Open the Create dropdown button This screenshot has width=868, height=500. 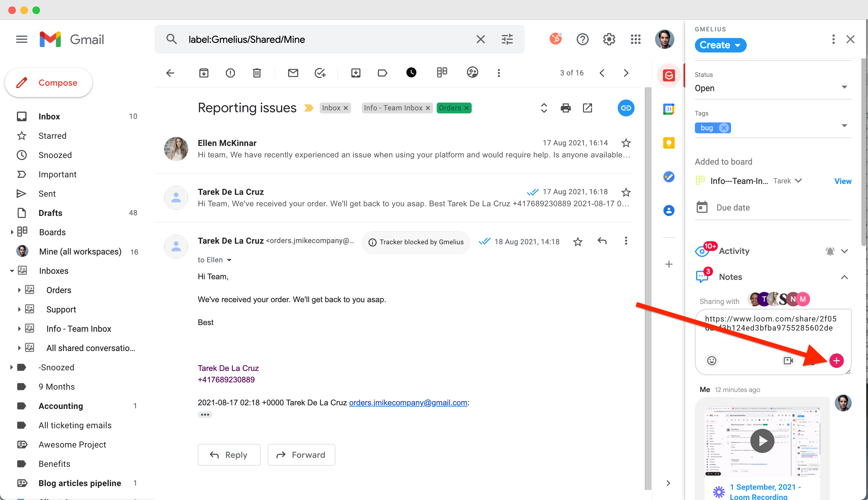(x=720, y=45)
